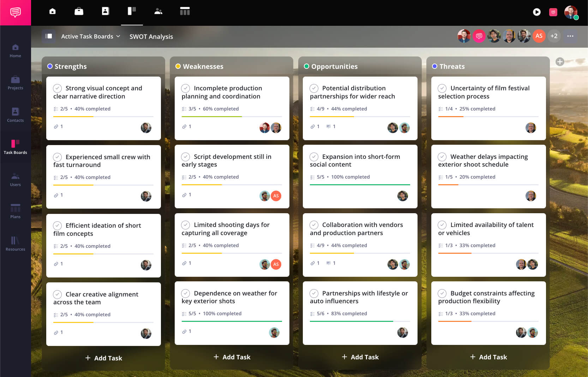Open Plans in the left sidebar
The width and height of the screenshot is (588, 377).
(15, 211)
